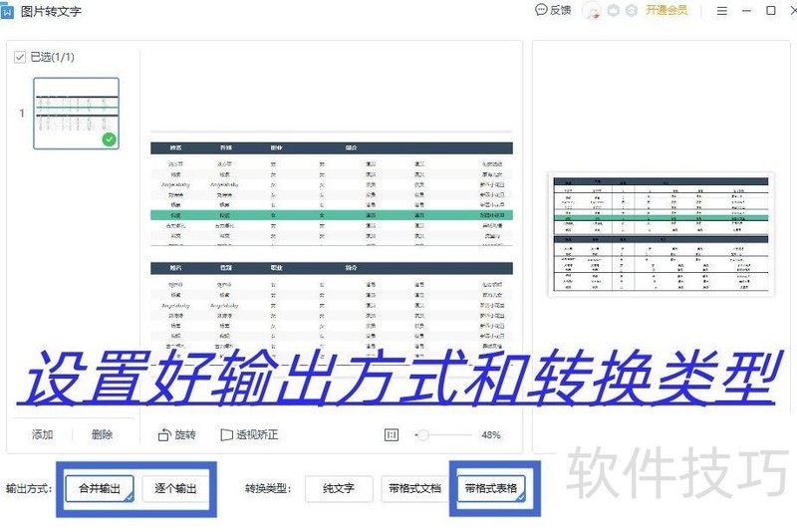The height and width of the screenshot is (532, 797).
Task: Rotate the image with 旋转
Action: pos(177,435)
